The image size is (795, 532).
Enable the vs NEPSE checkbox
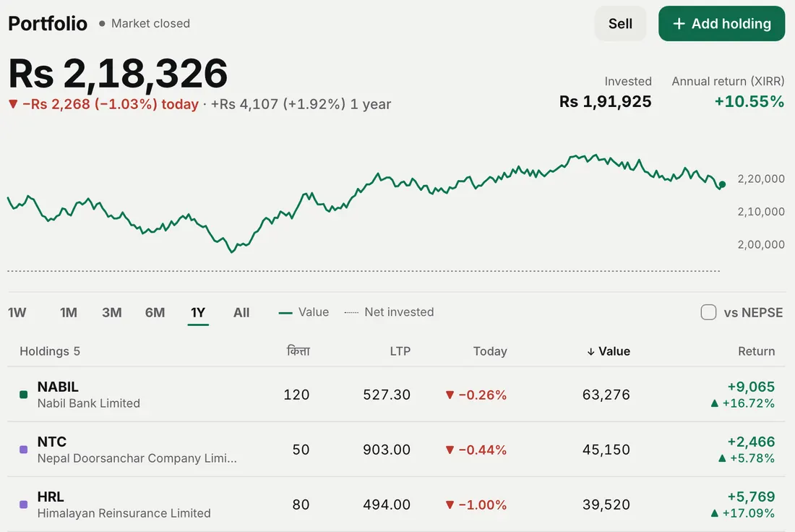[x=708, y=312]
